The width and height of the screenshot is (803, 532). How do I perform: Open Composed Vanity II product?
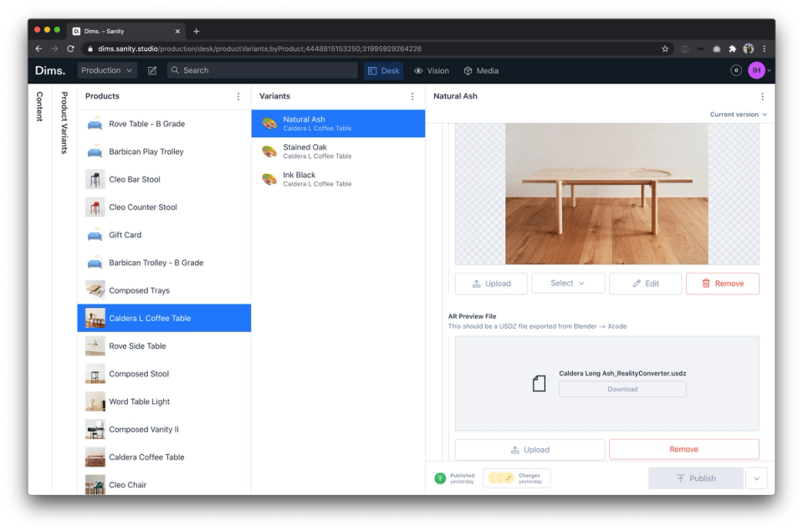coord(164,429)
